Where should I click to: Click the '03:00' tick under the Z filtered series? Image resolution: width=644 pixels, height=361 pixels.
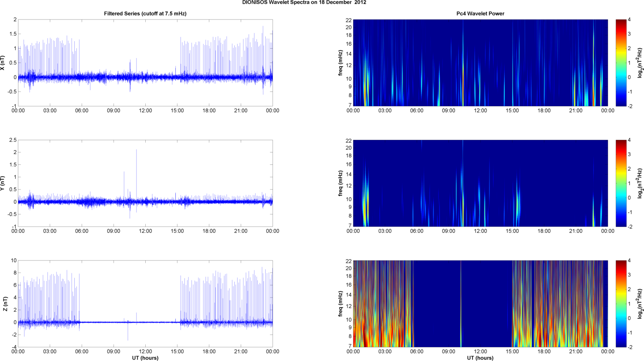50,352
